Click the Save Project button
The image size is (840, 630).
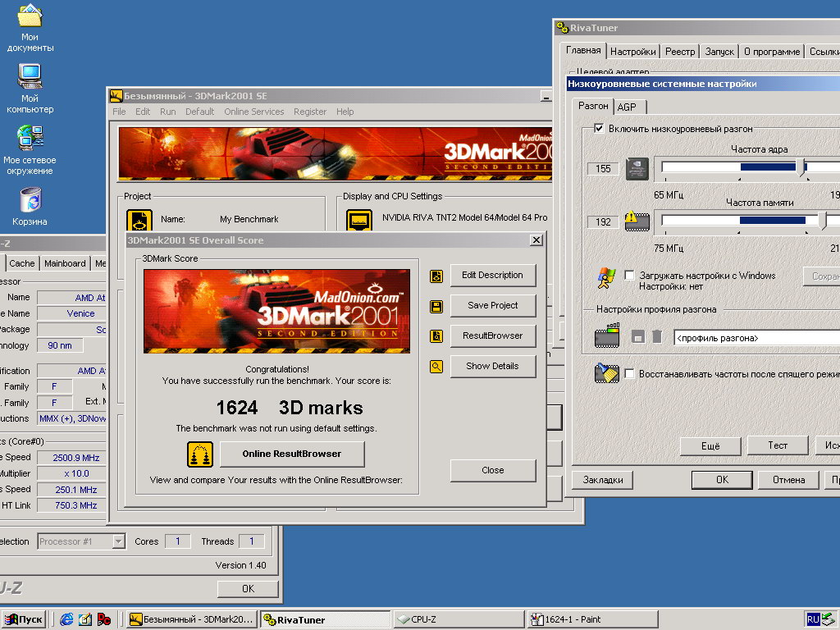493,305
